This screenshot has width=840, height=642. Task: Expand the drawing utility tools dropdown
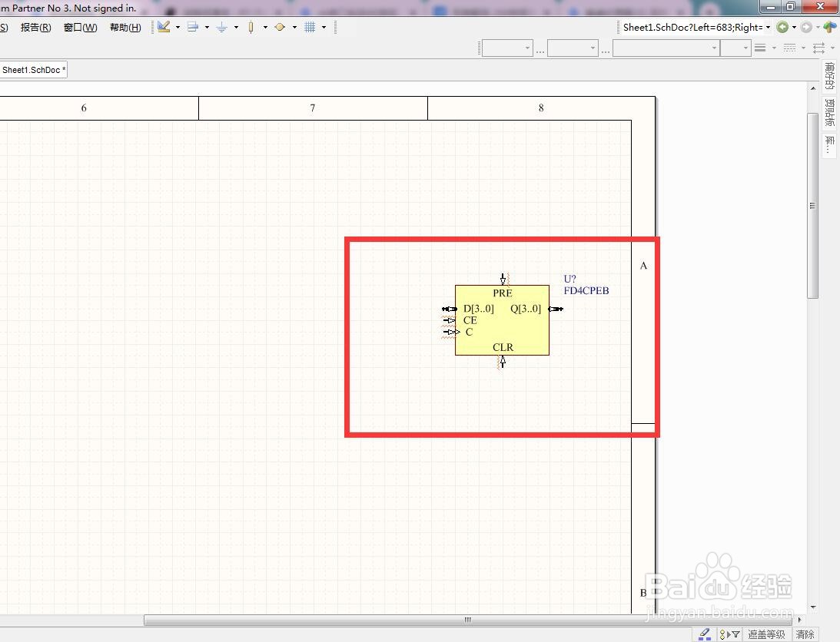click(x=178, y=27)
